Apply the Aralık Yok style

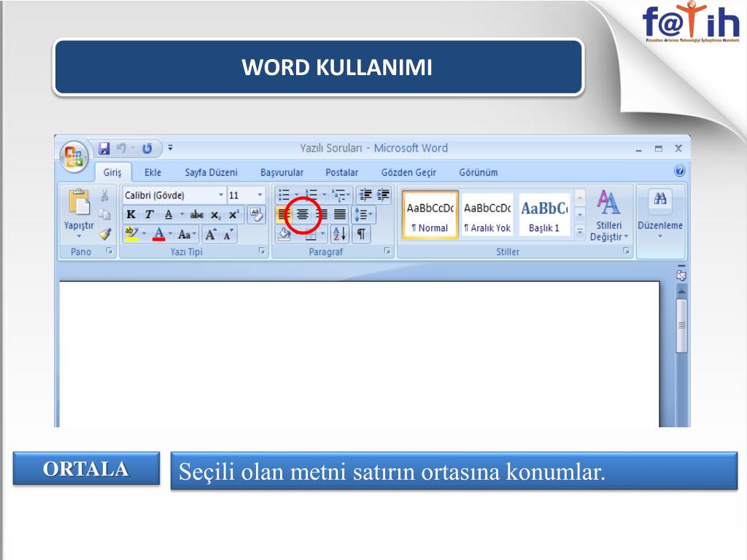pyautogui.click(x=487, y=215)
